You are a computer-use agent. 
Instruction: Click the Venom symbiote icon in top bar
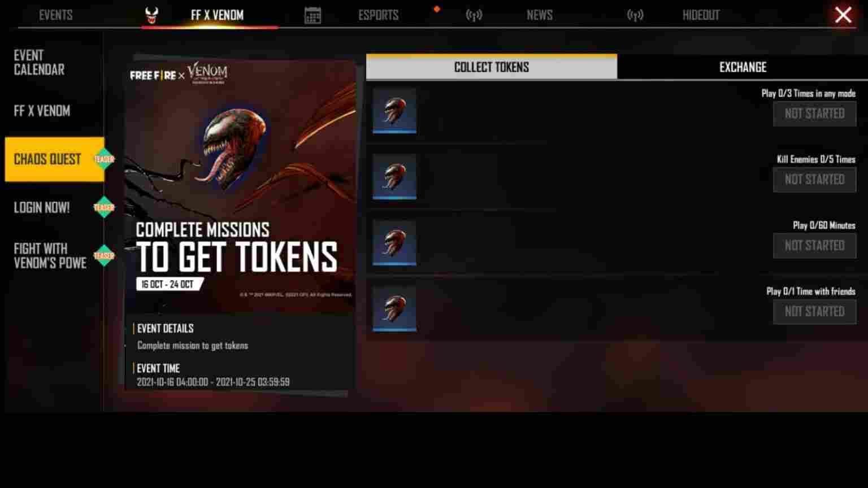point(151,15)
